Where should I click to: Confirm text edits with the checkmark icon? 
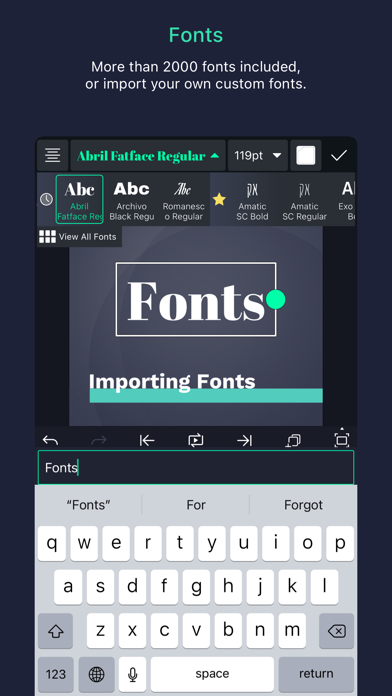tap(339, 156)
